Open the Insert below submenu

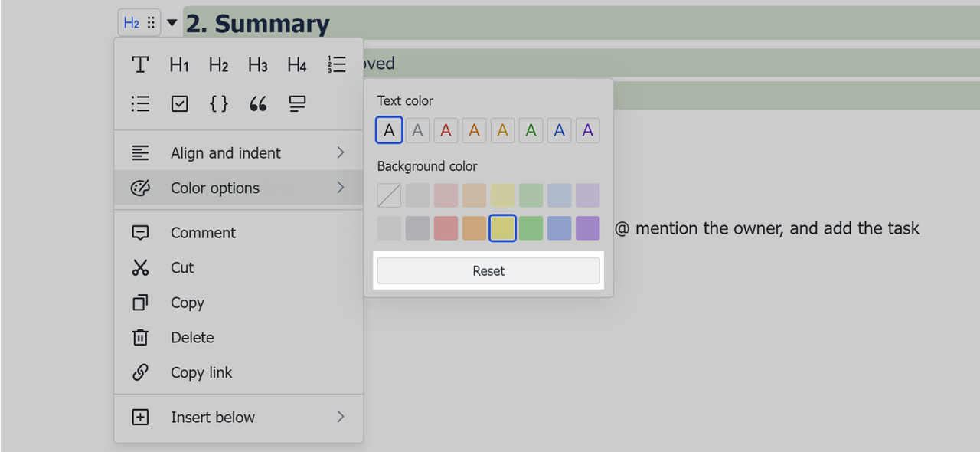[x=238, y=418]
